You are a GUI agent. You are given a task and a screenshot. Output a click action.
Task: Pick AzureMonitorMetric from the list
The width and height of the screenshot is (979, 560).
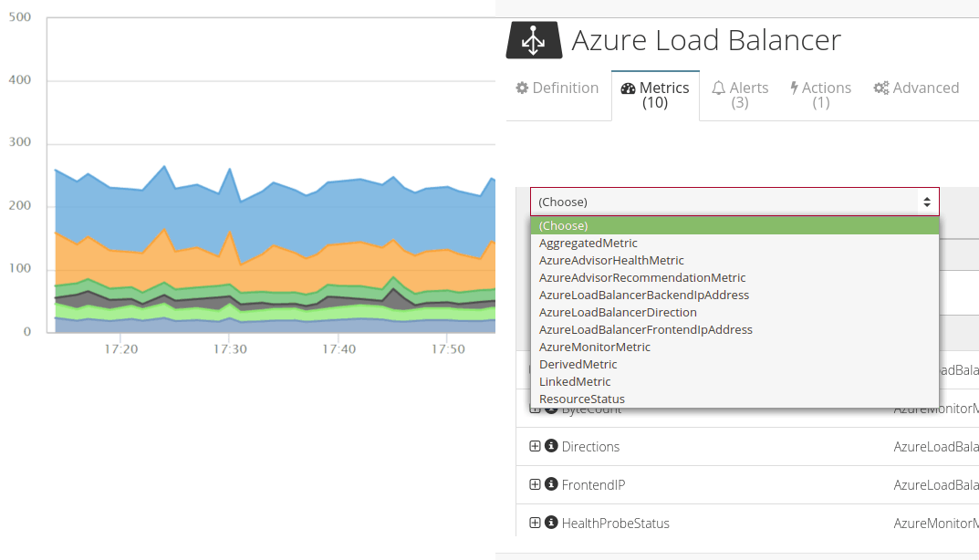[x=734, y=347]
